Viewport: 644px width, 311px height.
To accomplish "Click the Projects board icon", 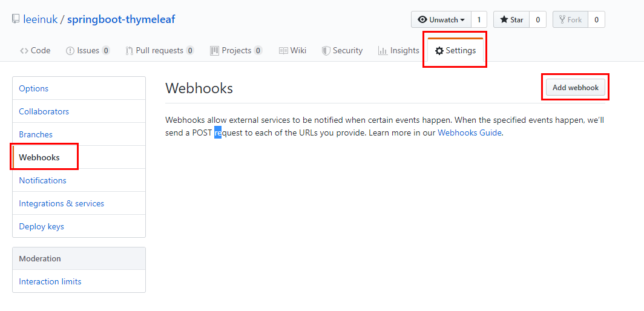I will click(214, 51).
